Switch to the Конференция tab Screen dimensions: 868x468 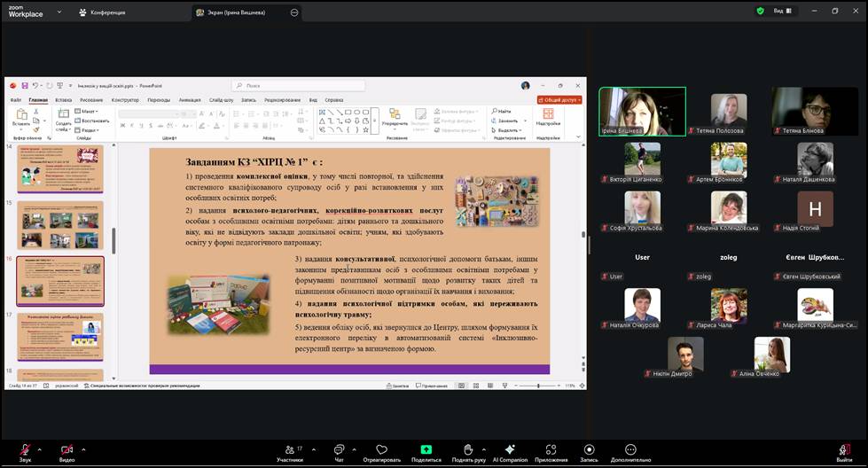click(106, 12)
